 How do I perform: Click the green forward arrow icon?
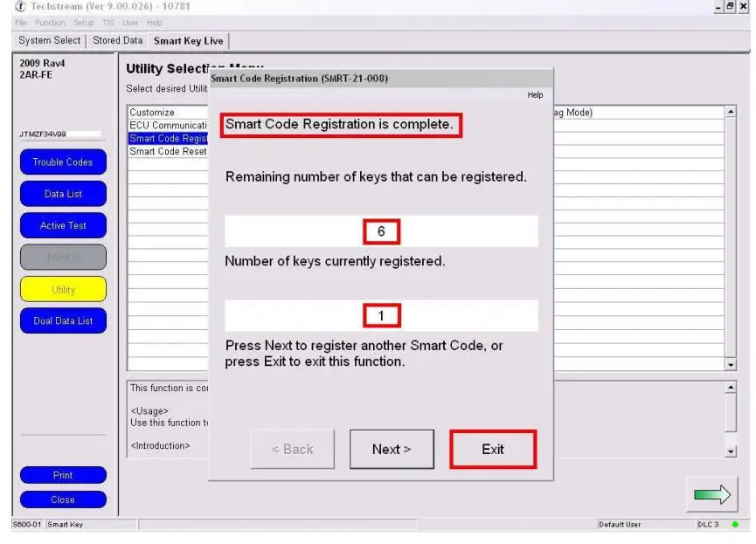[712, 494]
